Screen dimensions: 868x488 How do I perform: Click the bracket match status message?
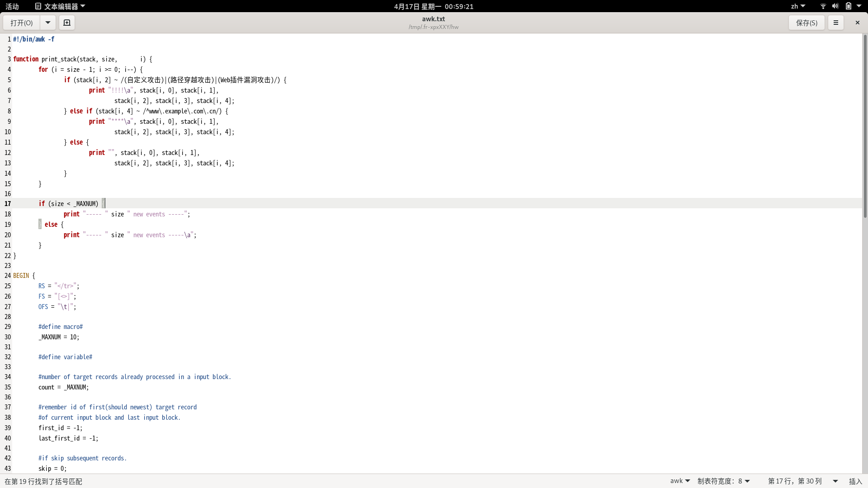point(43,481)
